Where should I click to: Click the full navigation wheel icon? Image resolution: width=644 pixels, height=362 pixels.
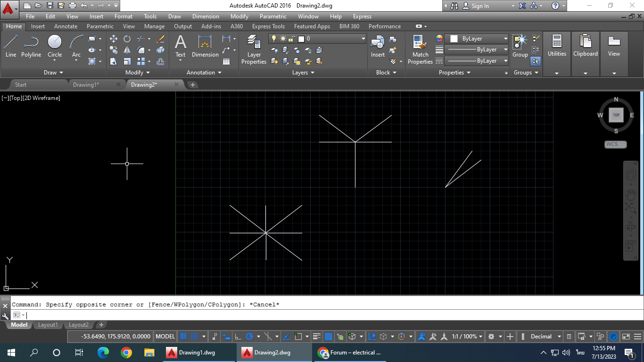pyautogui.click(x=631, y=175)
